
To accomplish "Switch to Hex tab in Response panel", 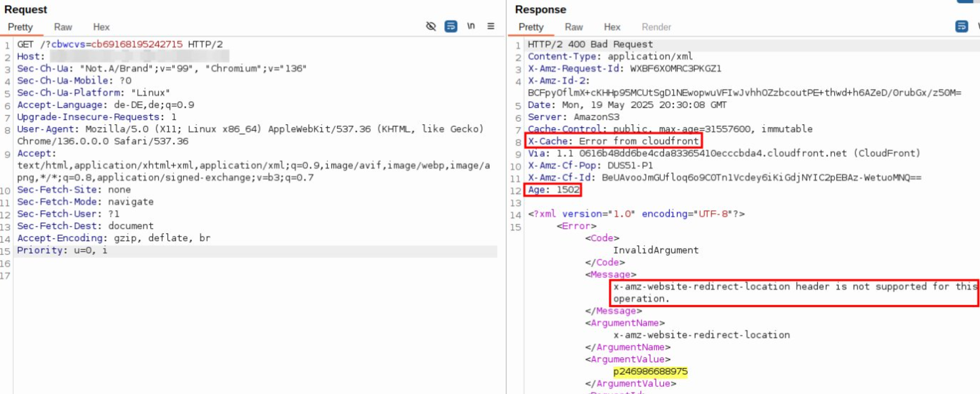I will click(612, 27).
